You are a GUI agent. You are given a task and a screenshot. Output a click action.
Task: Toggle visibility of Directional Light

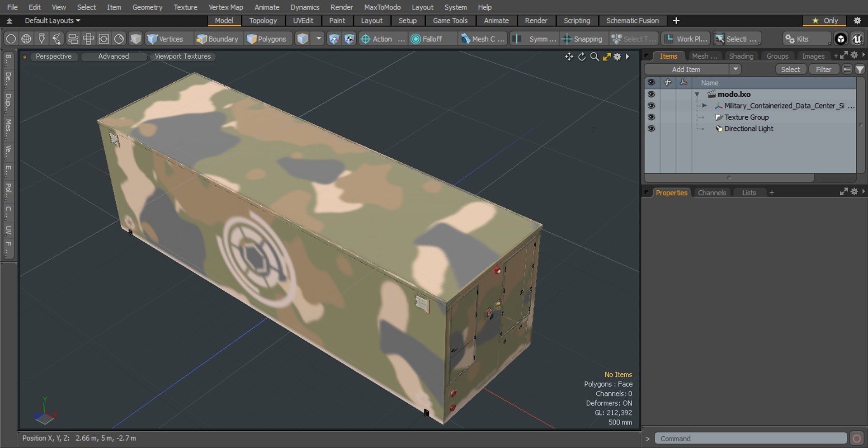coord(651,128)
